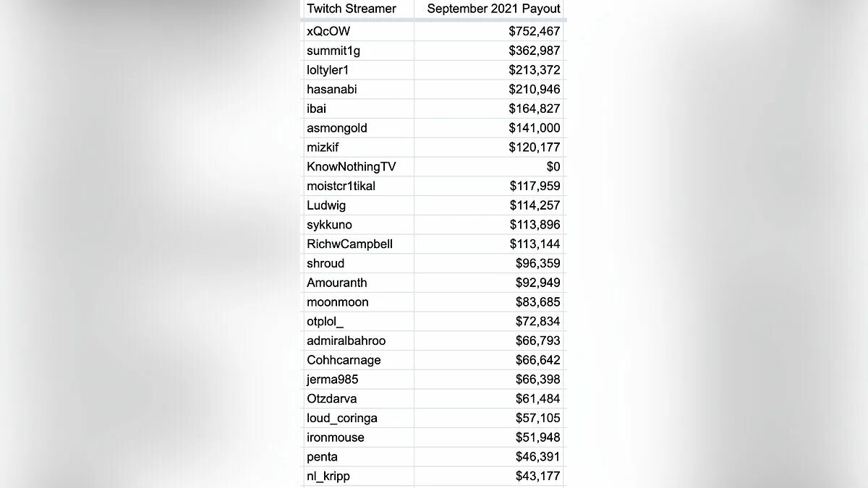Click the ironmouse streamer cell

tap(357, 437)
